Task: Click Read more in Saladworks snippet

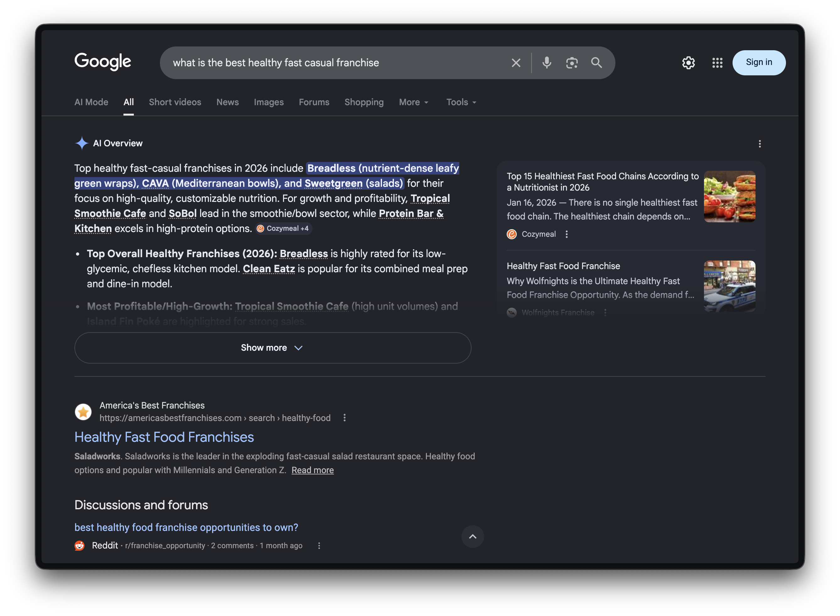Action: point(313,470)
